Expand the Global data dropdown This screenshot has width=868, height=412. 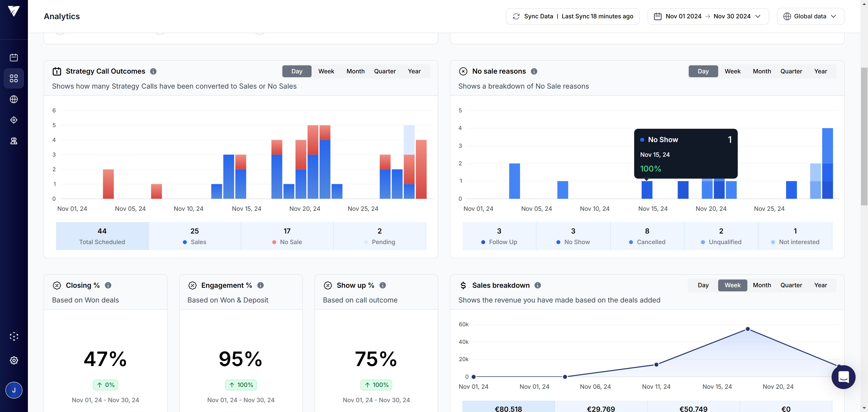810,17
